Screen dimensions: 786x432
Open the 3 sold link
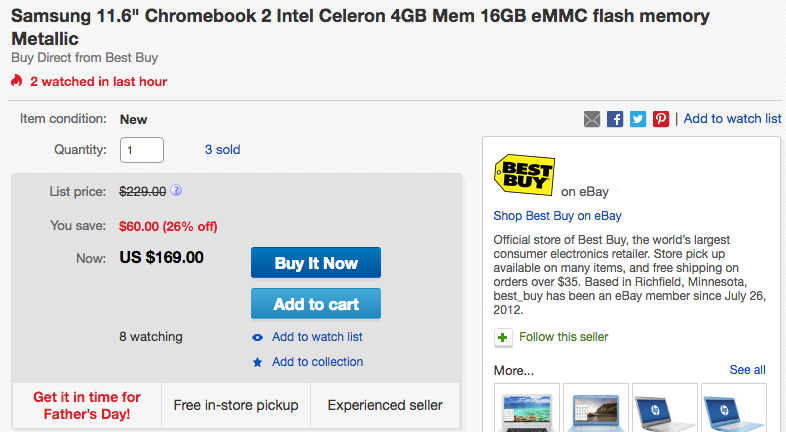coord(222,150)
